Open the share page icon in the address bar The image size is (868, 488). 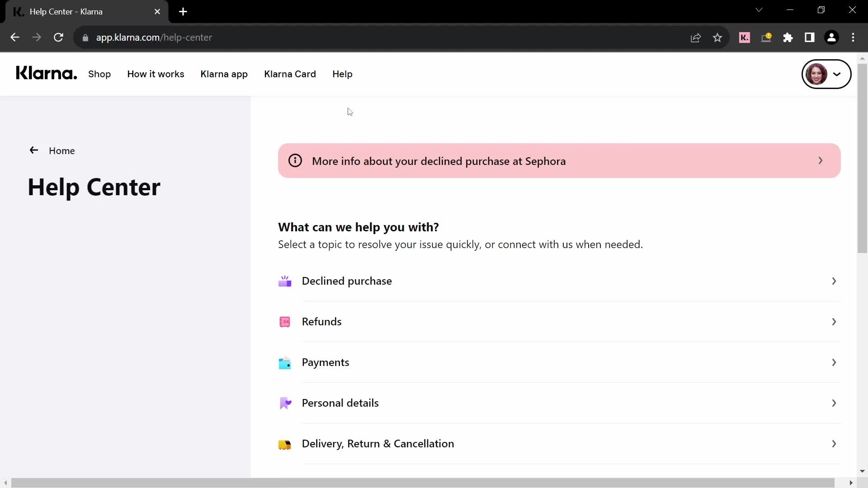[x=696, y=38]
